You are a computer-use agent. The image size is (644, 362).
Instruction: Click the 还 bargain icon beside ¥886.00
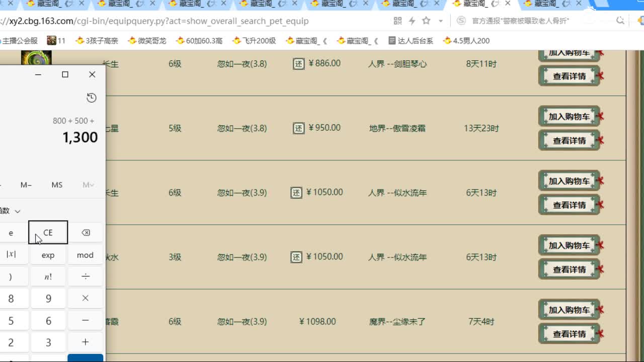point(299,64)
